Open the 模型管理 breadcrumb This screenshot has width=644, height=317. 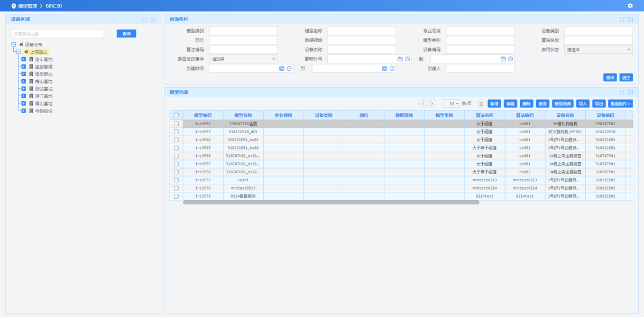[27, 6]
